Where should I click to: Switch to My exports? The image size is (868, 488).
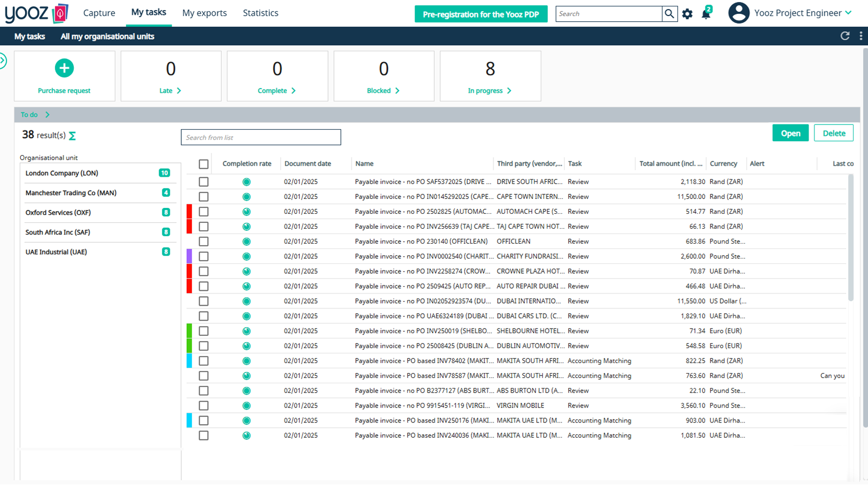(204, 13)
